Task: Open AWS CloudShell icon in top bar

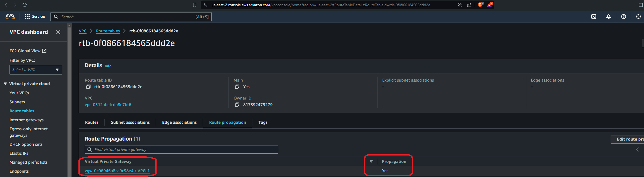Action: (594, 17)
